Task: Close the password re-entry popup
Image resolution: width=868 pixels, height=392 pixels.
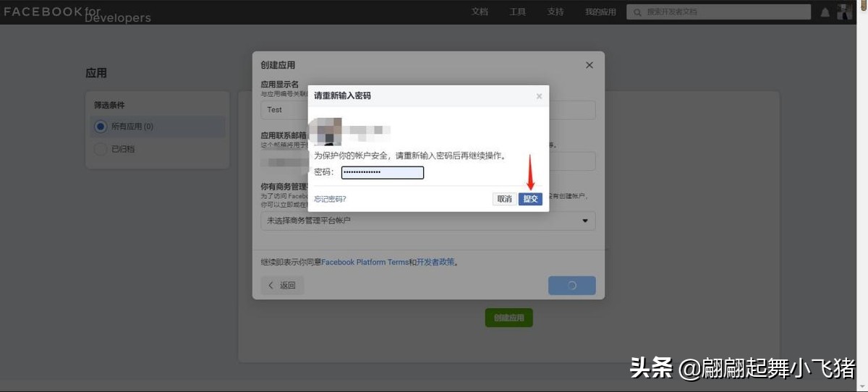Action: pos(539,95)
